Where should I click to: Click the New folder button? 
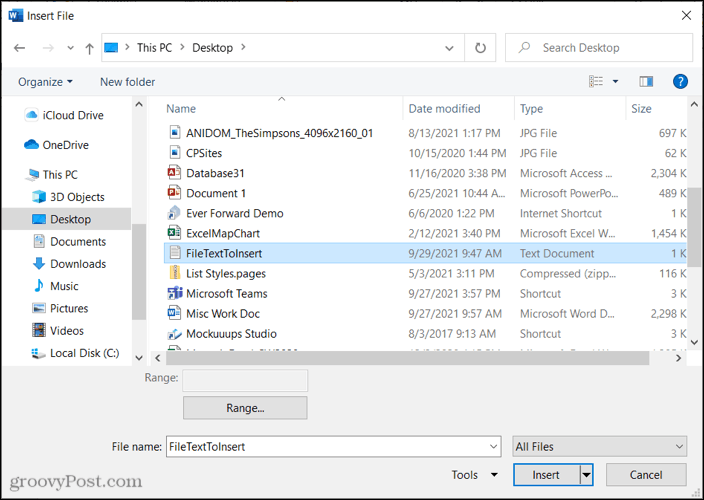tap(127, 82)
